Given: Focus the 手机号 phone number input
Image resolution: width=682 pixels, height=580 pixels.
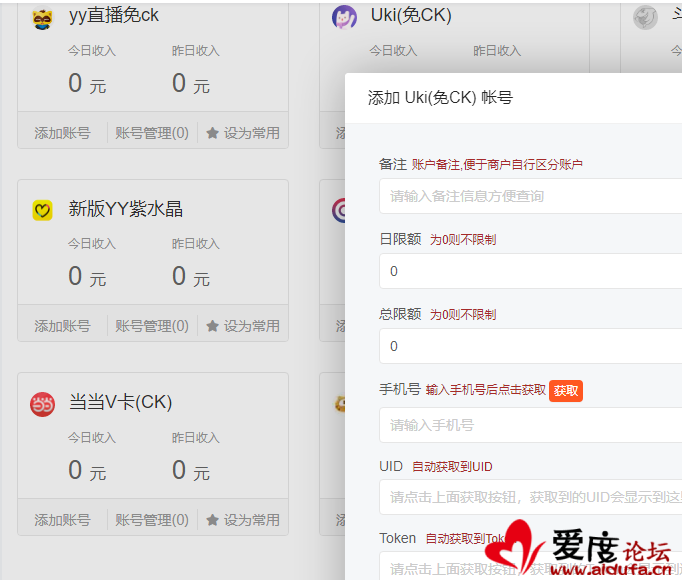Looking at the screenshot, I should [x=531, y=425].
